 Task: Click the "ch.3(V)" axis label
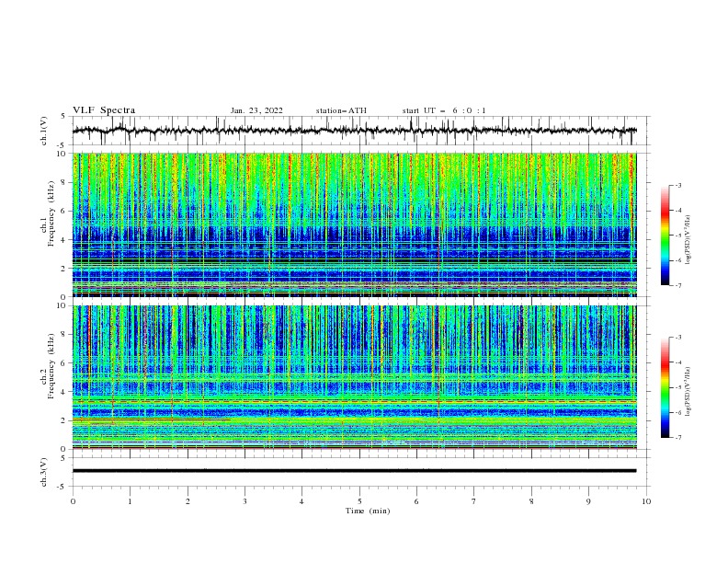tap(44, 472)
